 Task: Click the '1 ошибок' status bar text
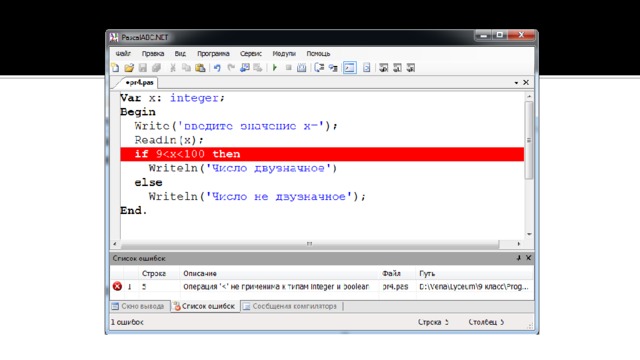click(x=127, y=322)
